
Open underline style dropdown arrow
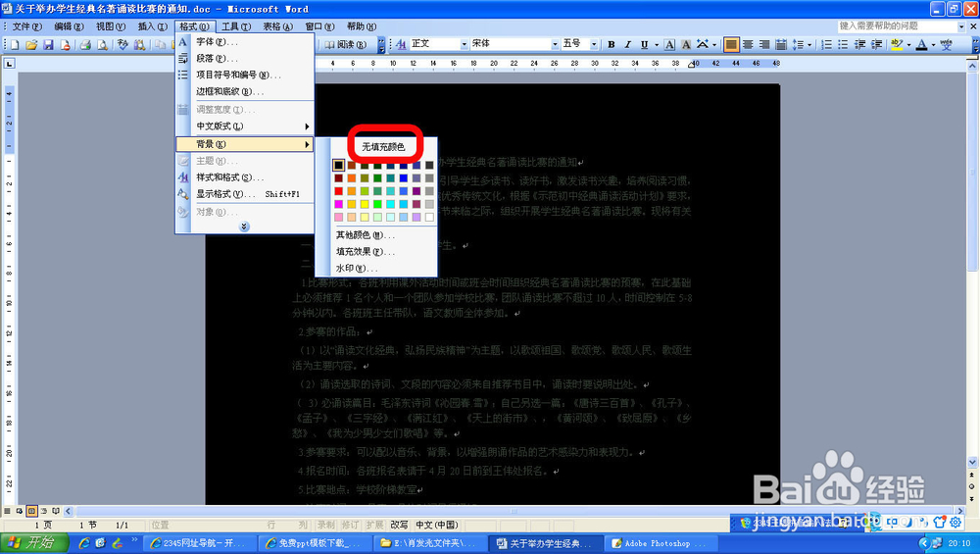click(x=657, y=44)
